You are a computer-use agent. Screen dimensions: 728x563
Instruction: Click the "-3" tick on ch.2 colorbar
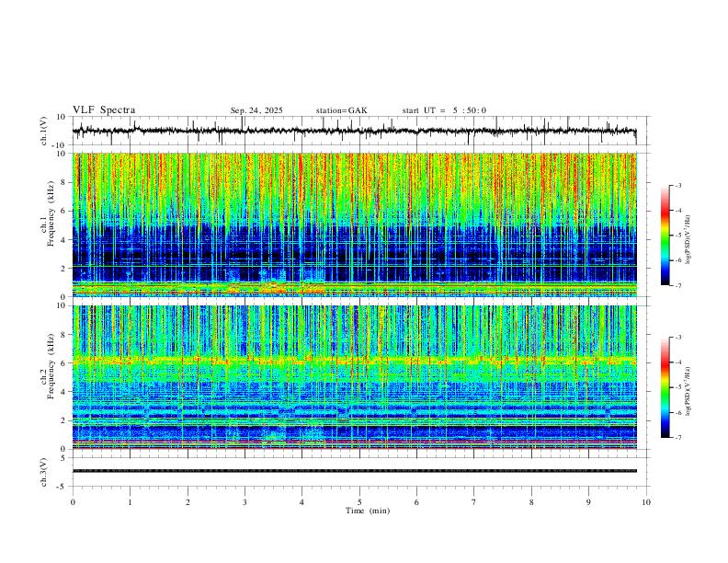[678, 338]
